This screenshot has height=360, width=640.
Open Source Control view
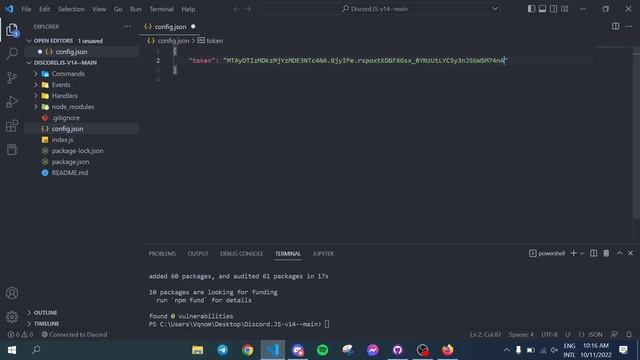(12, 77)
